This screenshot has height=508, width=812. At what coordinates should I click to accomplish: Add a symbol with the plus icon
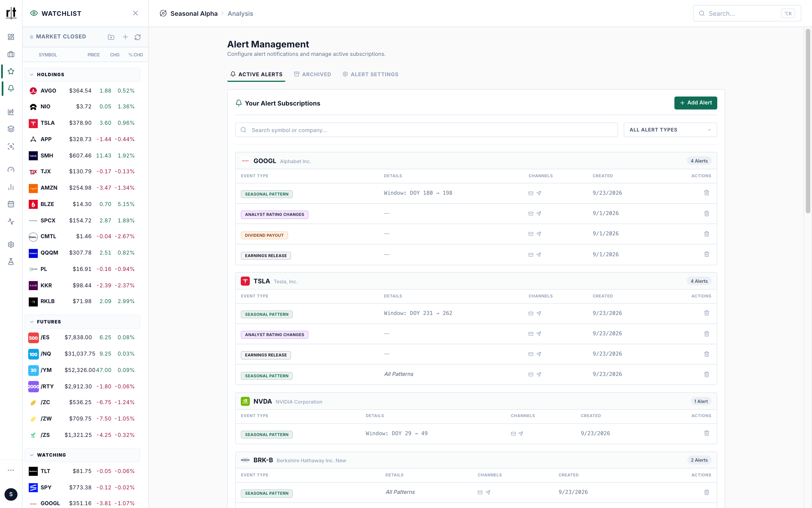125,37
